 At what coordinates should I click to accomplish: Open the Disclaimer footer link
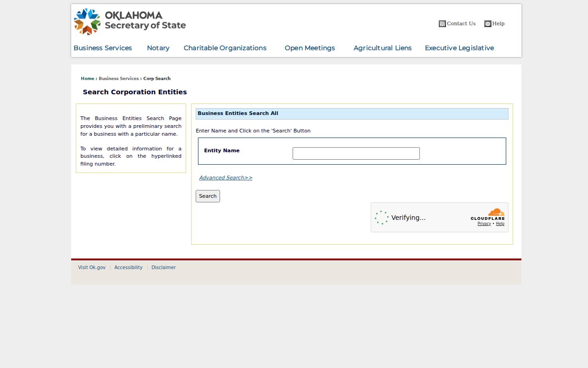[164, 267]
